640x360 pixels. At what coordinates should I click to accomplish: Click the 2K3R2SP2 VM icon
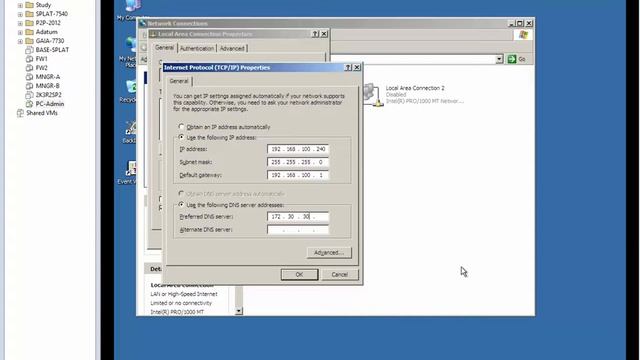pos(29,95)
